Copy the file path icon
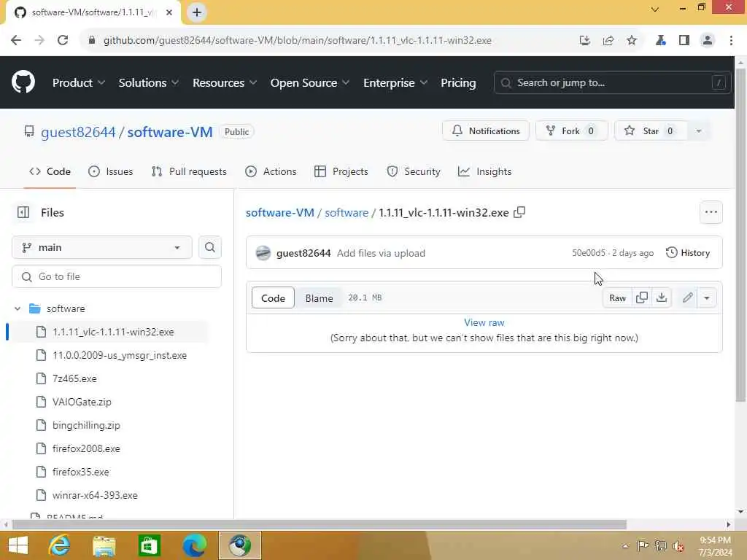This screenshot has height=560, width=747. click(519, 212)
